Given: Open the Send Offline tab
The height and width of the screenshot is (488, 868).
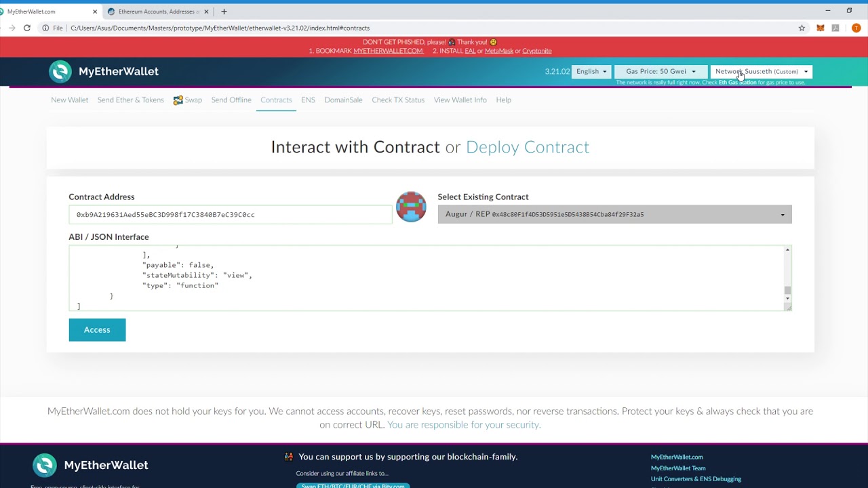Looking at the screenshot, I should coord(231,100).
